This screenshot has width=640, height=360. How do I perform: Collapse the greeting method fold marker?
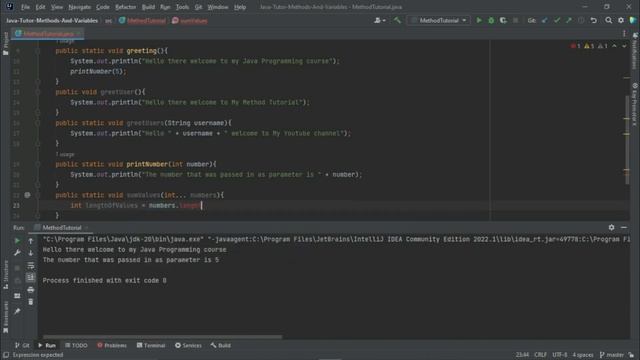(38, 51)
